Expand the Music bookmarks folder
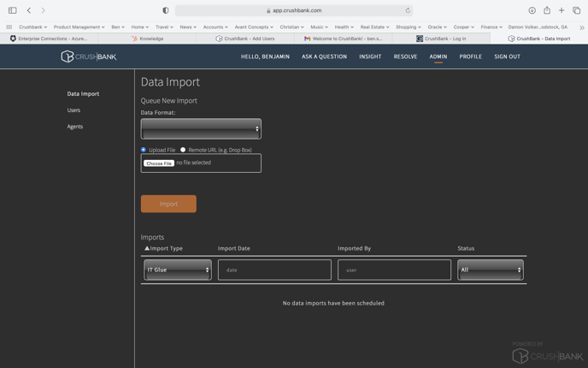Screen dimensions: 588x368 tap(319, 27)
